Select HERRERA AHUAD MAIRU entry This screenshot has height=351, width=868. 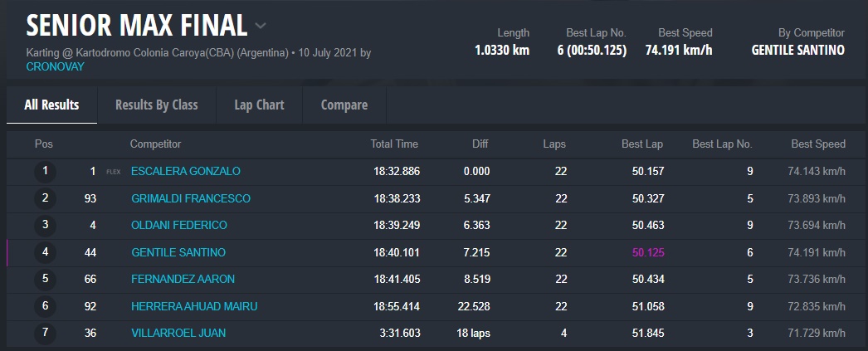[x=194, y=306]
